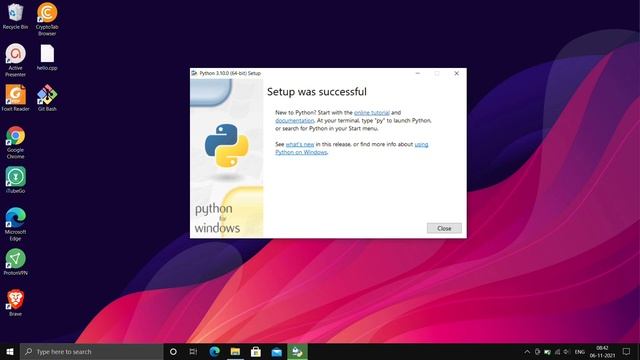Show hidden system tray icons
The width and height of the screenshot is (640, 360).
(527, 352)
